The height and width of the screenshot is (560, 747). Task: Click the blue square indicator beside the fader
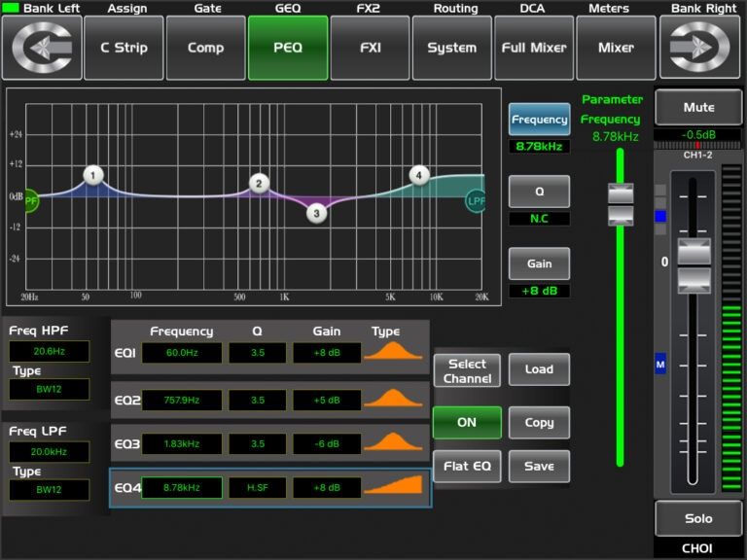[660, 217]
